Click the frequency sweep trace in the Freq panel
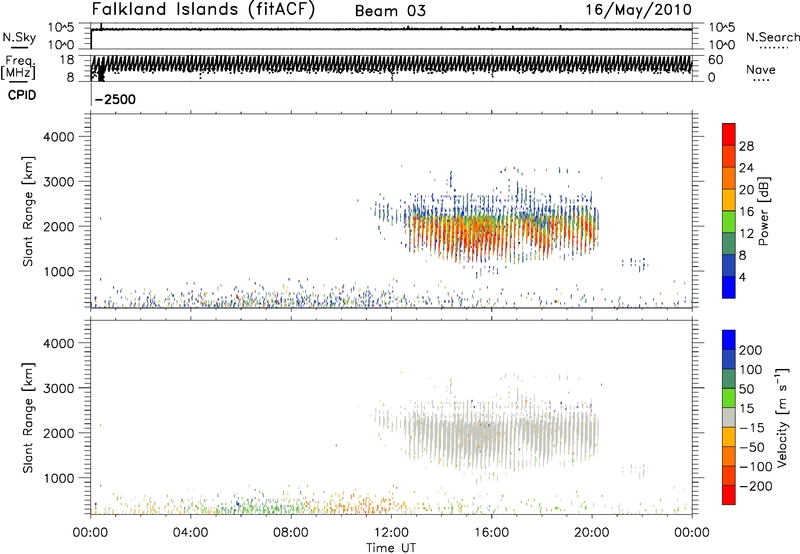800x554 pixels. 391,65
